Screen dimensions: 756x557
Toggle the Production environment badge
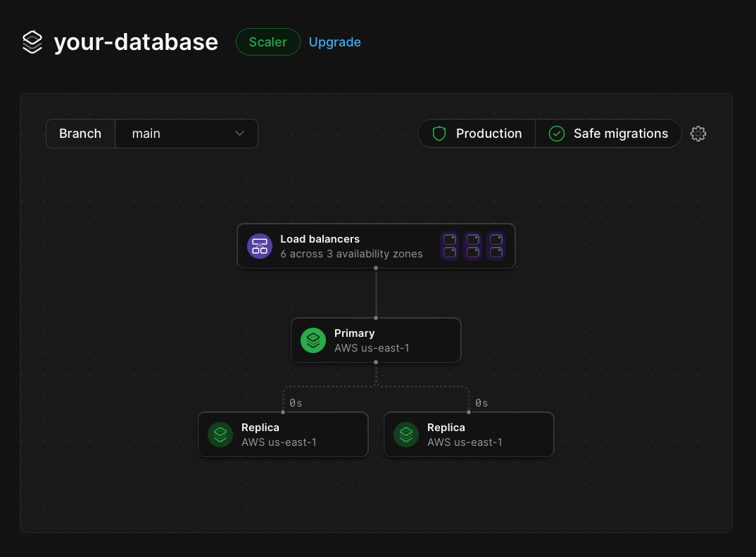[x=477, y=133]
